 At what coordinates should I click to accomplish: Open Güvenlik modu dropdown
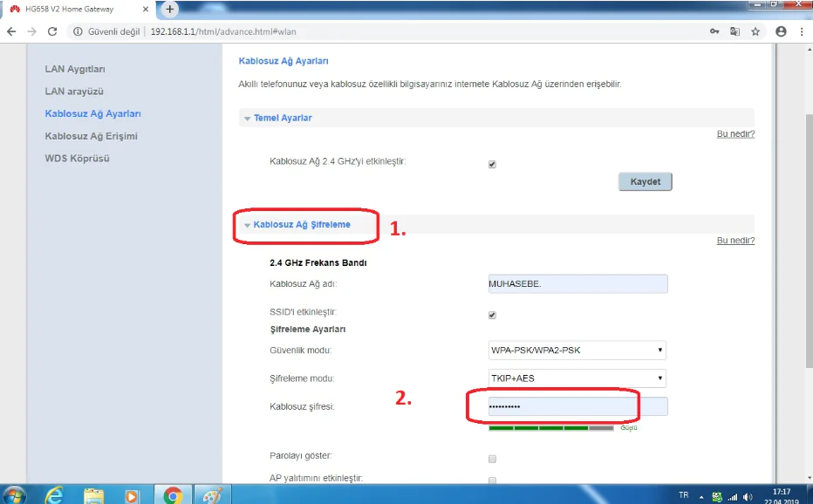(x=577, y=350)
